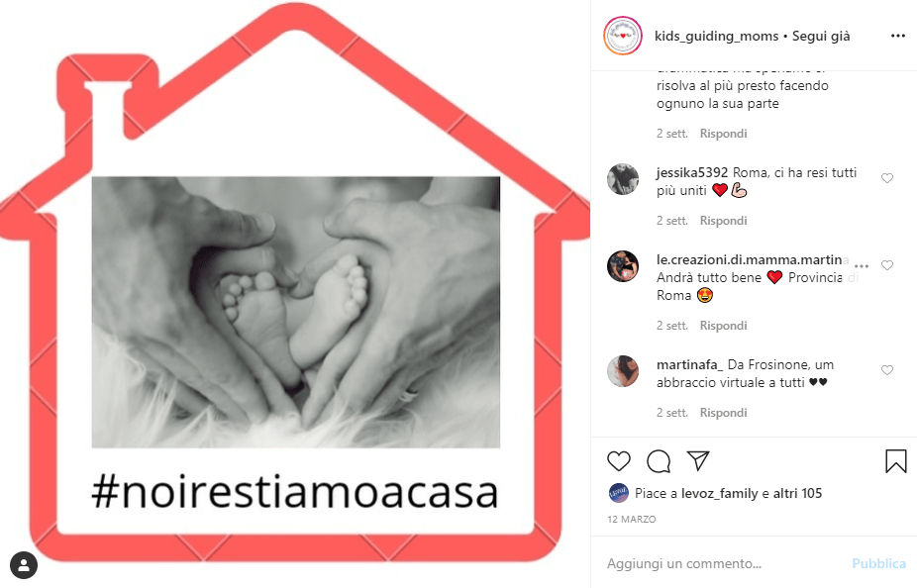This screenshot has height=588, width=917.
Task: Click 'Segui già' following button
Action: [x=821, y=37]
